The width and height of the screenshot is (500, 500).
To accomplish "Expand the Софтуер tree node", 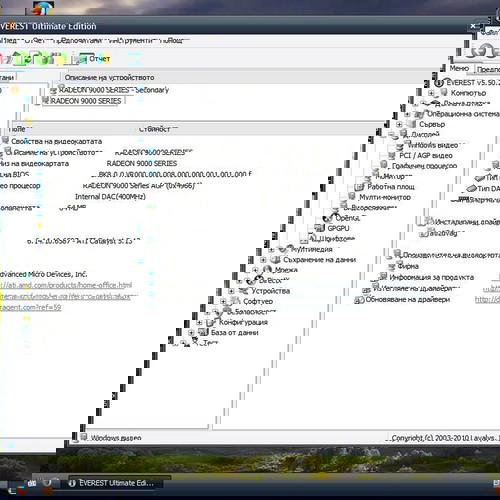I will pyautogui.click(x=223, y=301).
